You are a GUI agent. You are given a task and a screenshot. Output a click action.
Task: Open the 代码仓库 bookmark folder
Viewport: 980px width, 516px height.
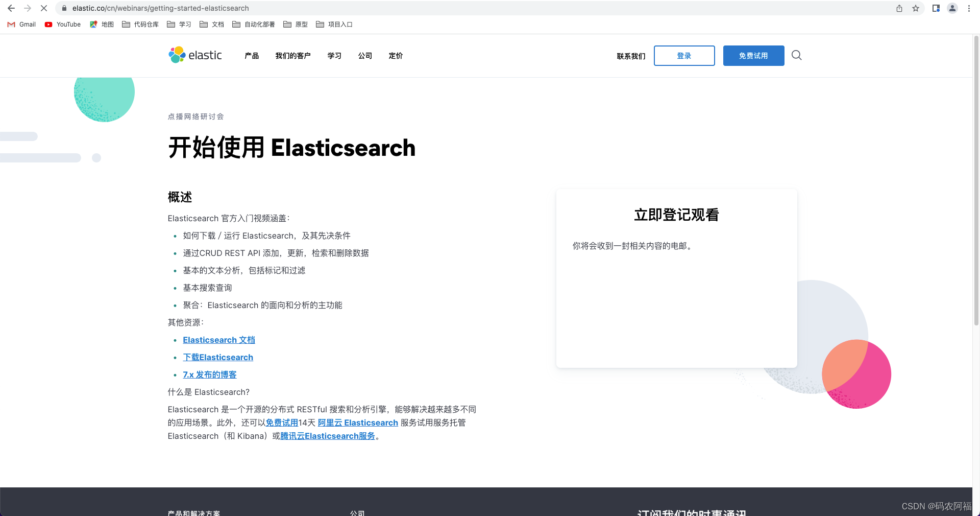[x=140, y=25]
